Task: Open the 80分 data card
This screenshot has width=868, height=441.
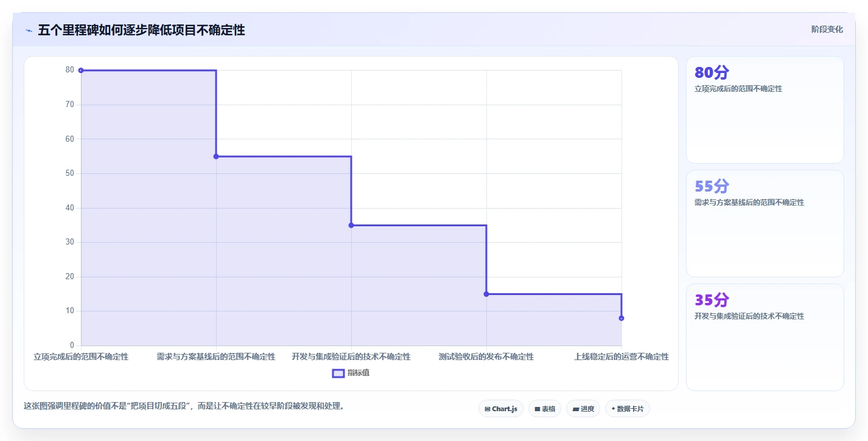Action: [765, 110]
